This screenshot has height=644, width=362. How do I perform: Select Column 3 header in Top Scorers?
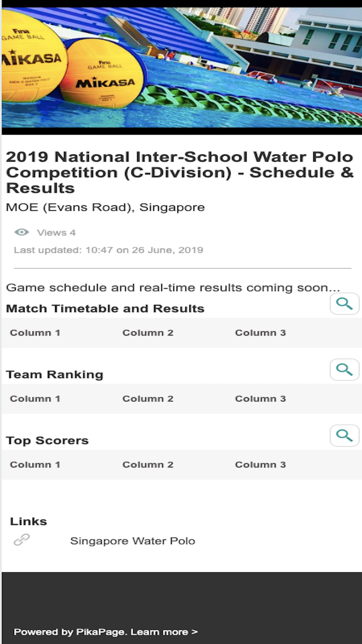260,464
